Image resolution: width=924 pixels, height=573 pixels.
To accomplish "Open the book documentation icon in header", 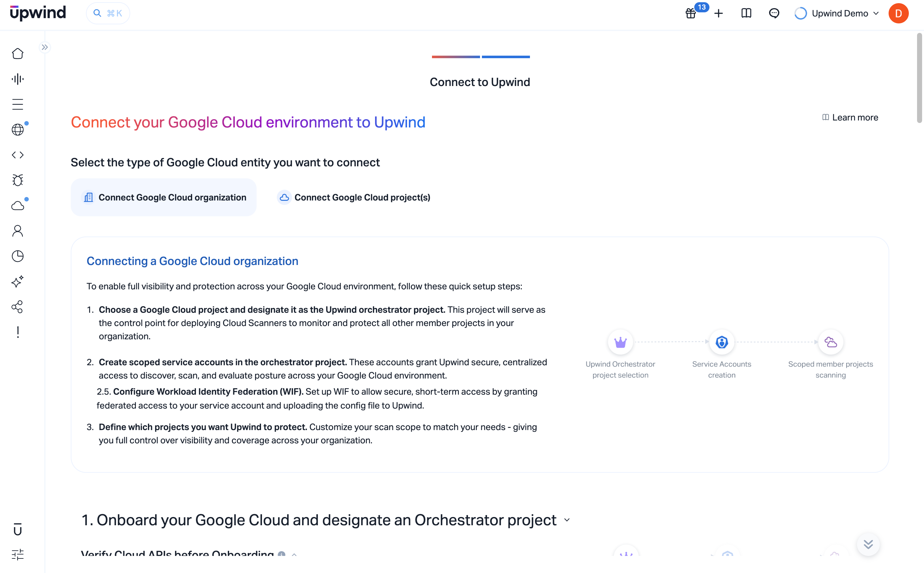I will pos(746,13).
